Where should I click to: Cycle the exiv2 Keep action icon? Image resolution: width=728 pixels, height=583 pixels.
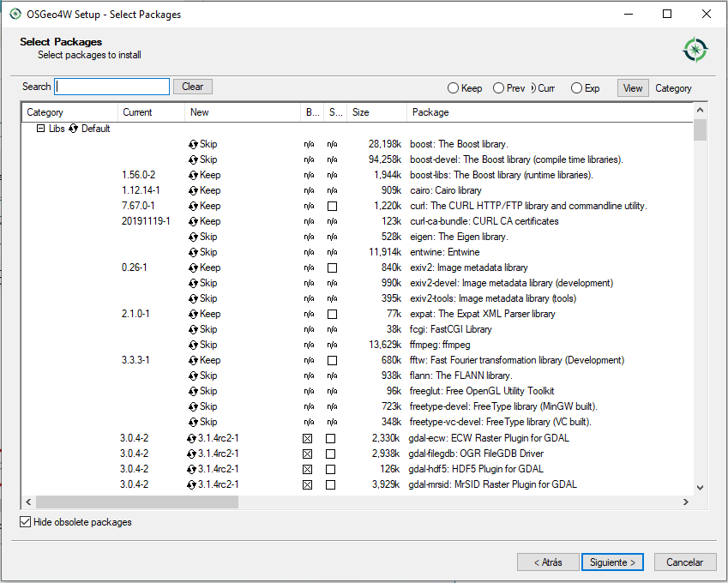193,267
